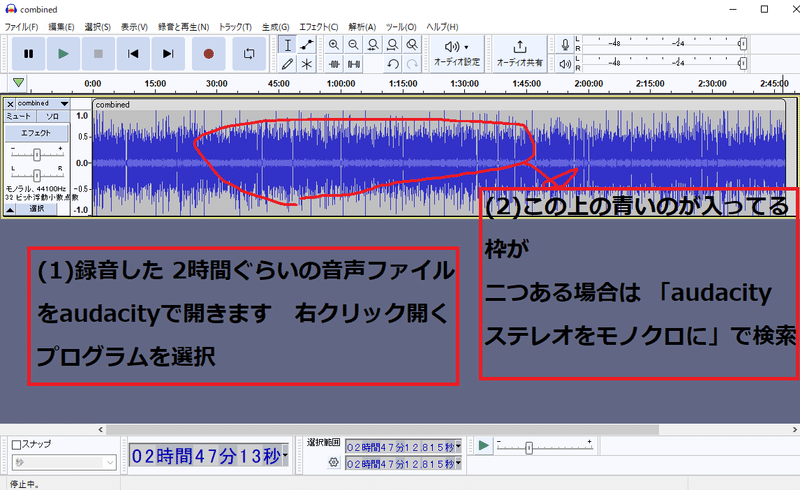The width and height of the screenshot is (800, 490).
Task: Click the horizontal scrollbar thumb
Action: coord(383,430)
